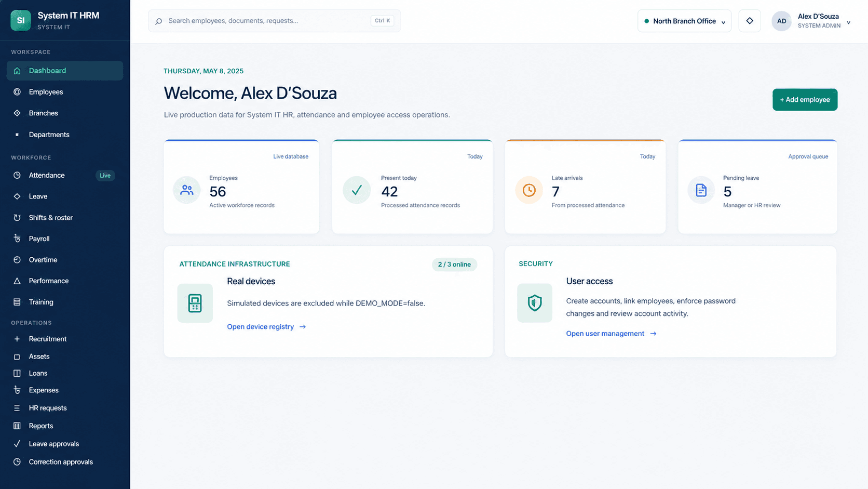Click the Branches diamond icon in sidebar
868x489 pixels.
coord(17,113)
